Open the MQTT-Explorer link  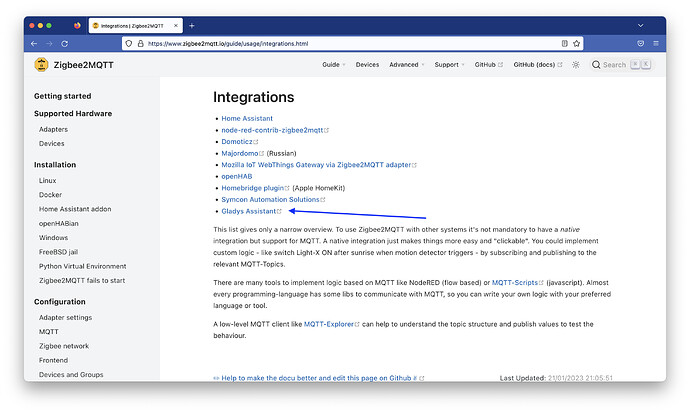(x=331, y=324)
